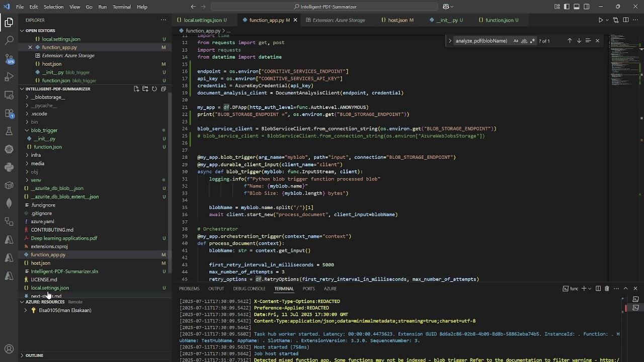
Task: Toggle primary side bar visibility
Action: point(567,7)
